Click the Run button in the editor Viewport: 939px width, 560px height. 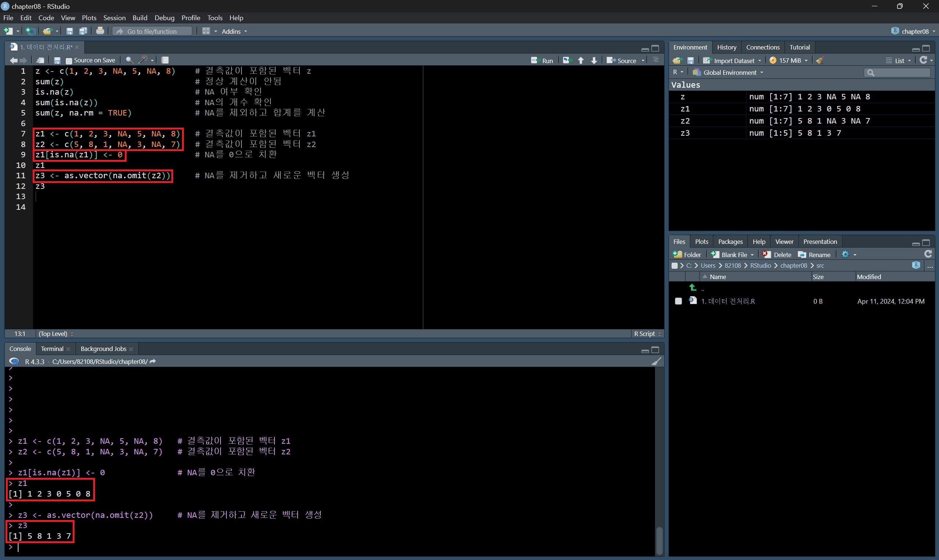(x=542, y=61)
